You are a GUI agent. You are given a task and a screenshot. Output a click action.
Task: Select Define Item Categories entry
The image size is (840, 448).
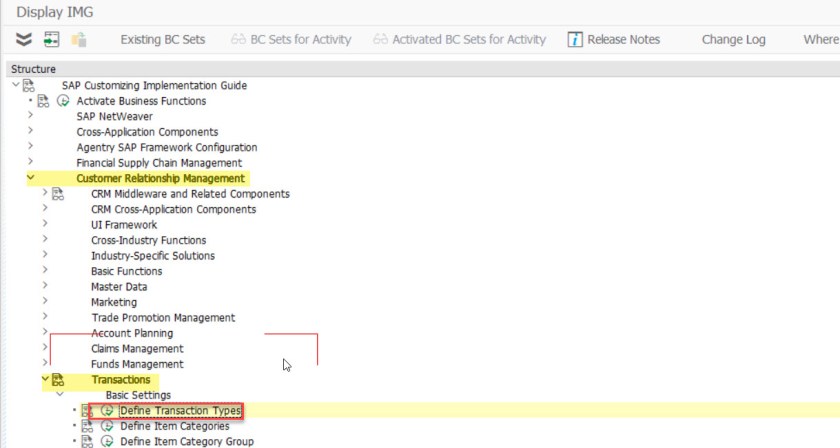click(175, 427)
